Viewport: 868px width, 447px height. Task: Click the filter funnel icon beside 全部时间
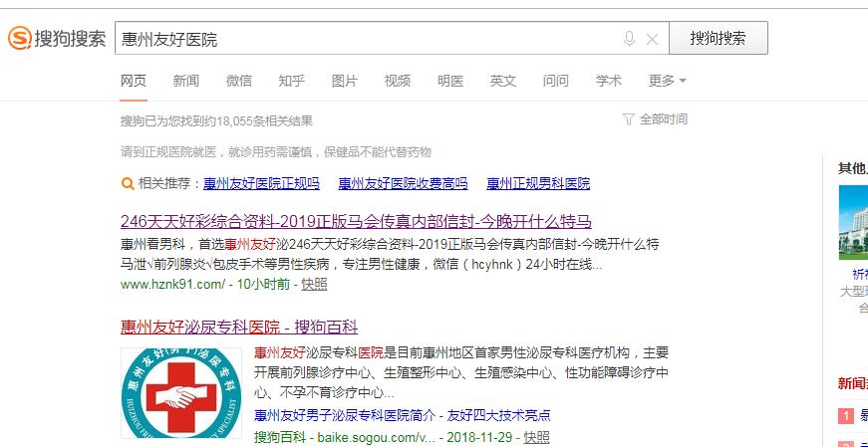[628, 118]
